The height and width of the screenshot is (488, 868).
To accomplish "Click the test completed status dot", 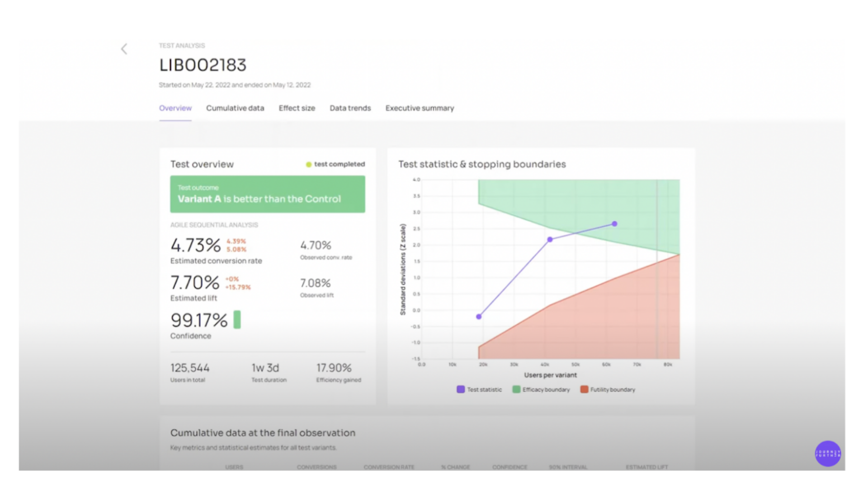I will click(x=309, y=164).
